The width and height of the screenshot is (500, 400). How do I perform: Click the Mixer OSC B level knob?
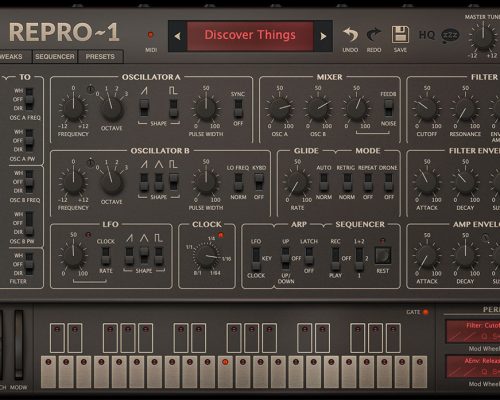pyautogui.click(x=318, y=109)
